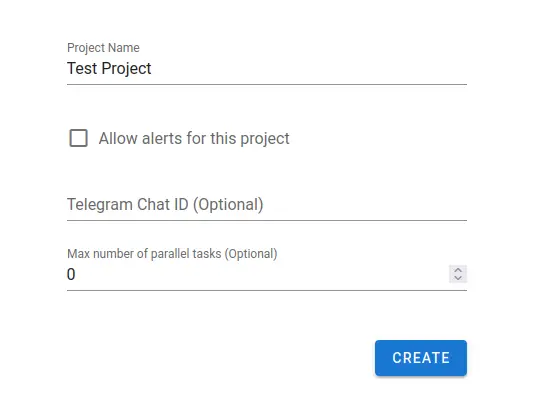The width and height of the screenshot is (557, 415).
Task: Click the 'Allow alerts for this project' label
Action: coord(194,138)
